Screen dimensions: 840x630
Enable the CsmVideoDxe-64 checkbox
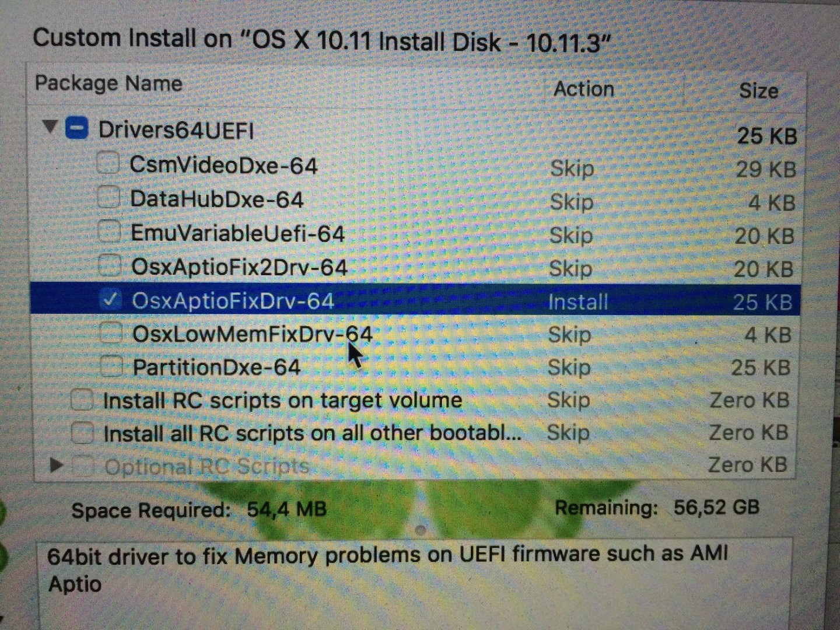108,163
